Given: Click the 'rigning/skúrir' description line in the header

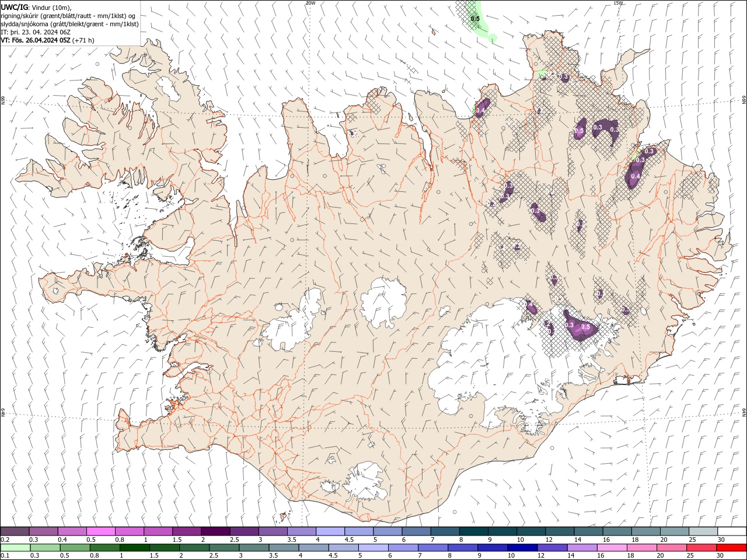Looking at the screenshot, I should point(68,16).
